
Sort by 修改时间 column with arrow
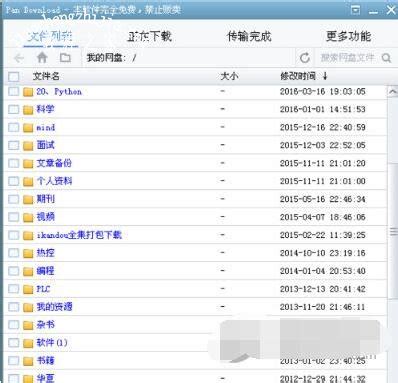(x=304, y=76)
